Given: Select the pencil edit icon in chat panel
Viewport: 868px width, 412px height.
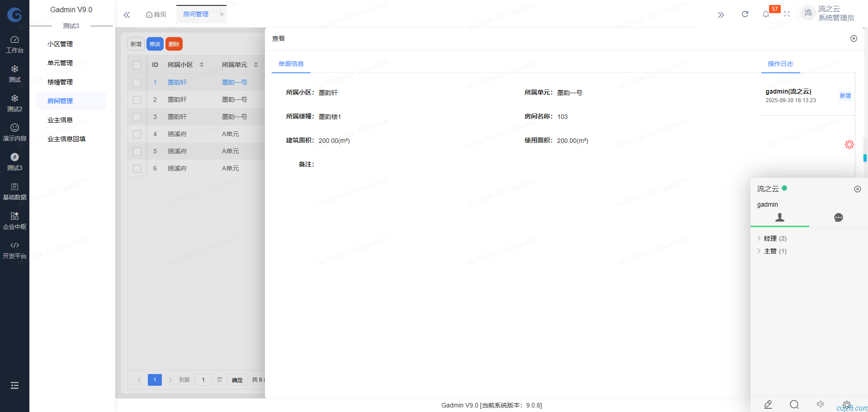Looking at the screenshot, I should [768, 405].
